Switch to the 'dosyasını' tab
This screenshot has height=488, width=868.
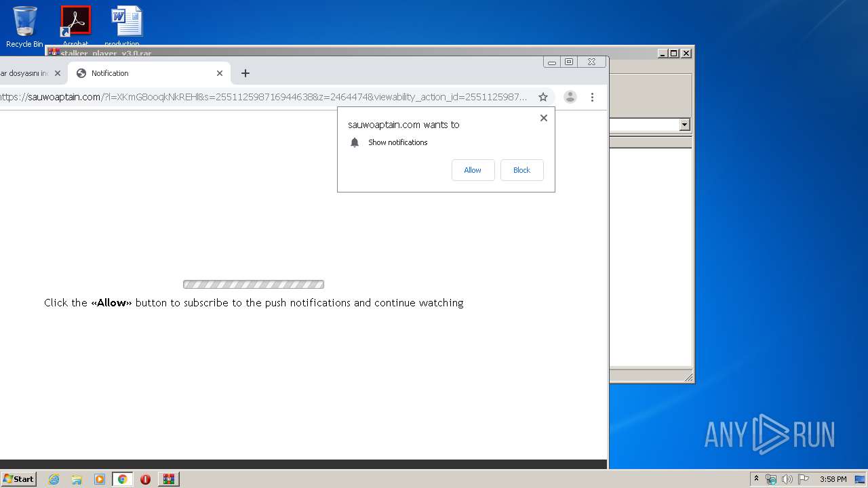pos(27,73)
